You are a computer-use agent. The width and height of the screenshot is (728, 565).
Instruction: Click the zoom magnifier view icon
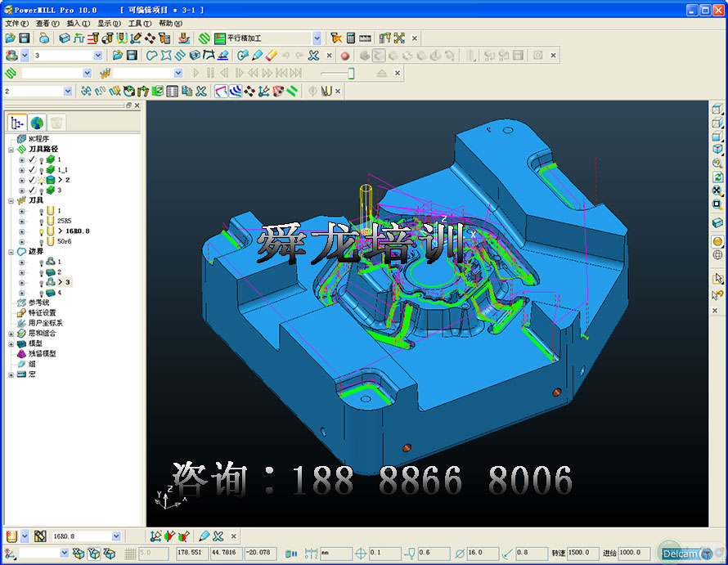pos(718,164)
